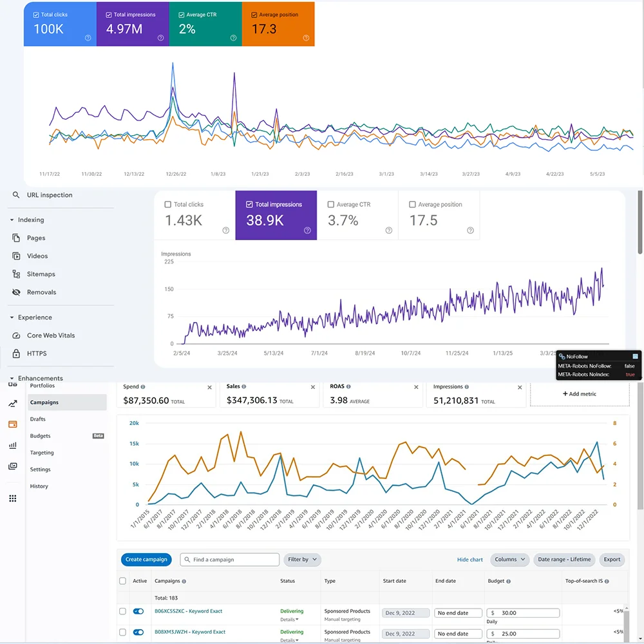This screenshot has height=644, width=644.
Task: Open the nine-dot apps grid icon
Action: [x=13, y=498]
